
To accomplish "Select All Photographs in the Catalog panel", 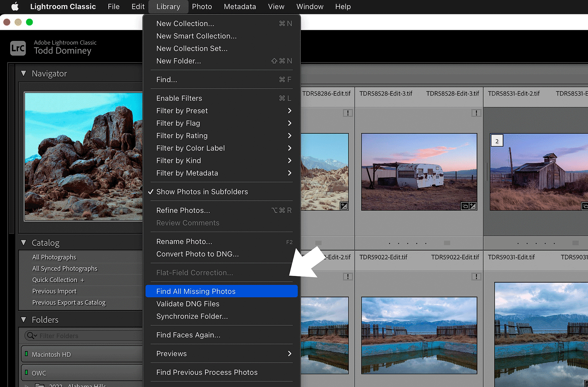I will coord(54,257).
